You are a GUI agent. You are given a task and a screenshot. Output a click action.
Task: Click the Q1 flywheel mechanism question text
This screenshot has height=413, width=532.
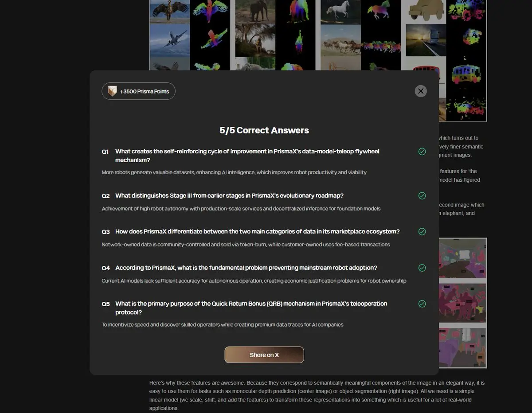pyautogui.click(x=247, y=156)
